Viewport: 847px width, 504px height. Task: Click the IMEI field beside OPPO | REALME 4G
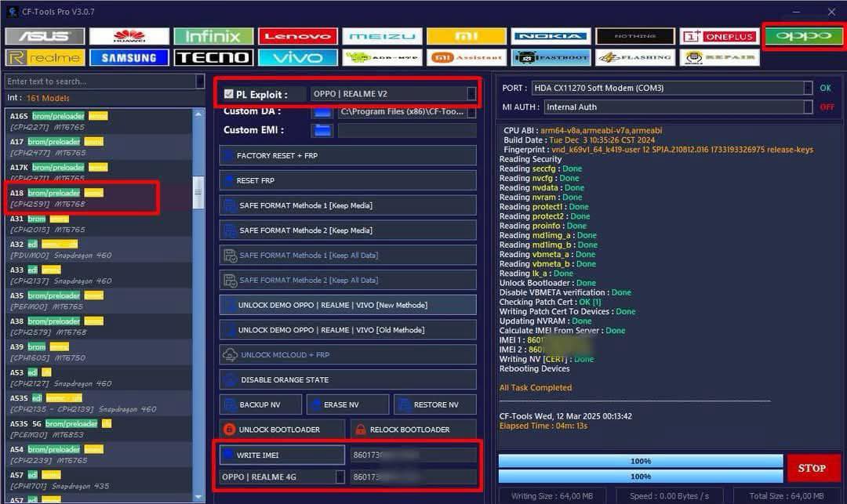[x=413, y=477]
